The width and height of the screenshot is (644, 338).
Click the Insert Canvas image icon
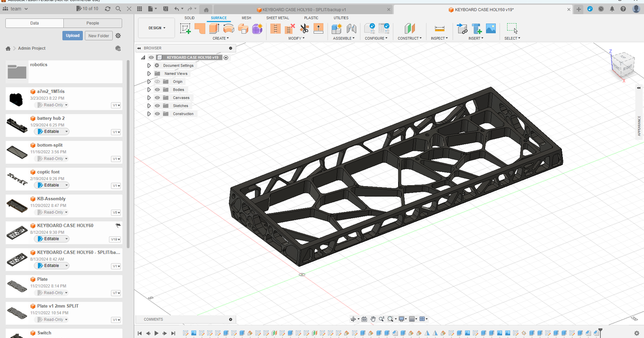pos(491,29)
